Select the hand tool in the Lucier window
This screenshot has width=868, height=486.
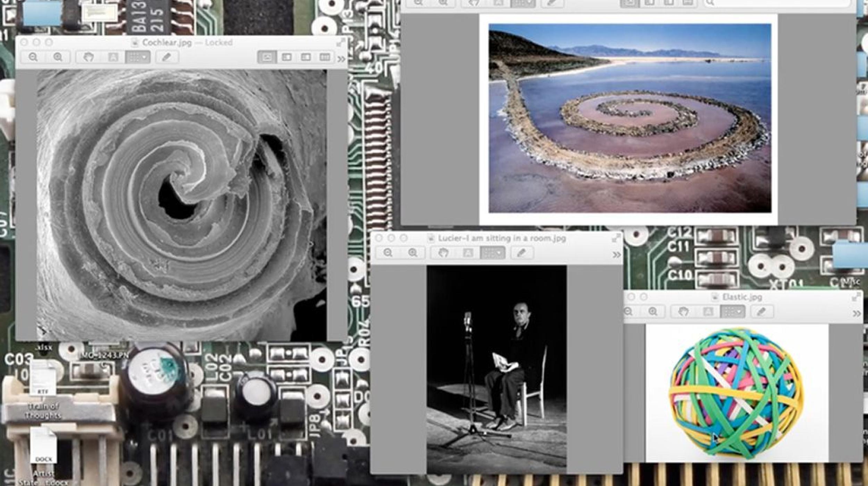pos(443,252)
